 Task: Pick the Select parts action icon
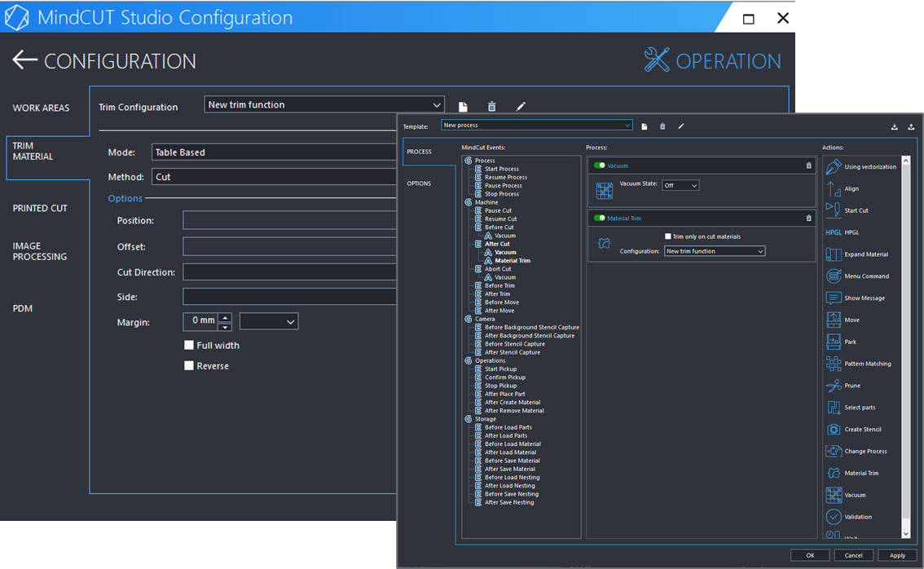(x=834, y=408)
